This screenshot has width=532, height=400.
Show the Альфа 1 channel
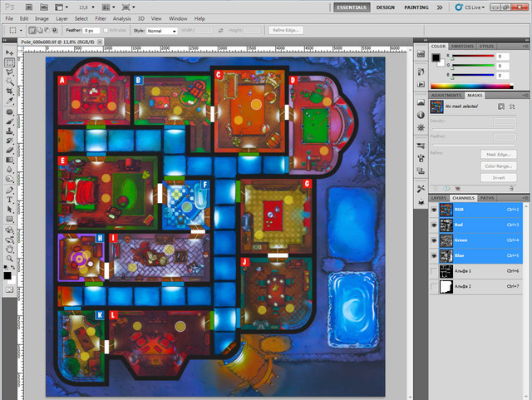[x=434, y=271]
